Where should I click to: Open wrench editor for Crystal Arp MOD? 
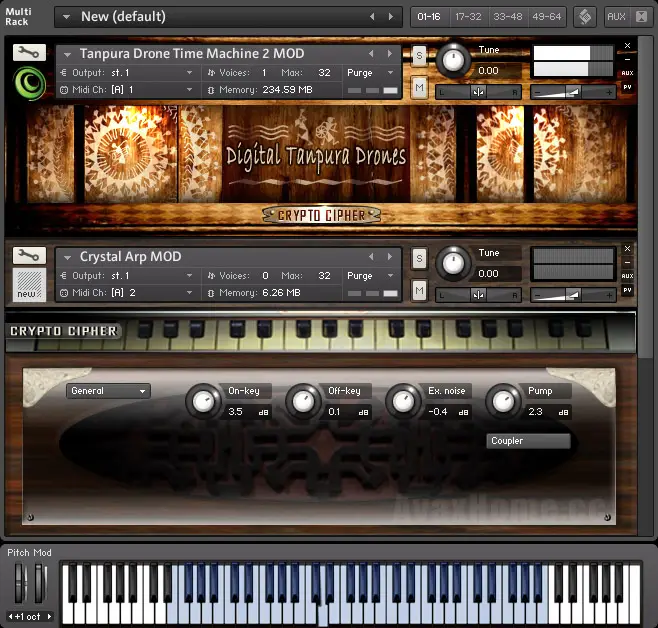[x=29, y=255]
